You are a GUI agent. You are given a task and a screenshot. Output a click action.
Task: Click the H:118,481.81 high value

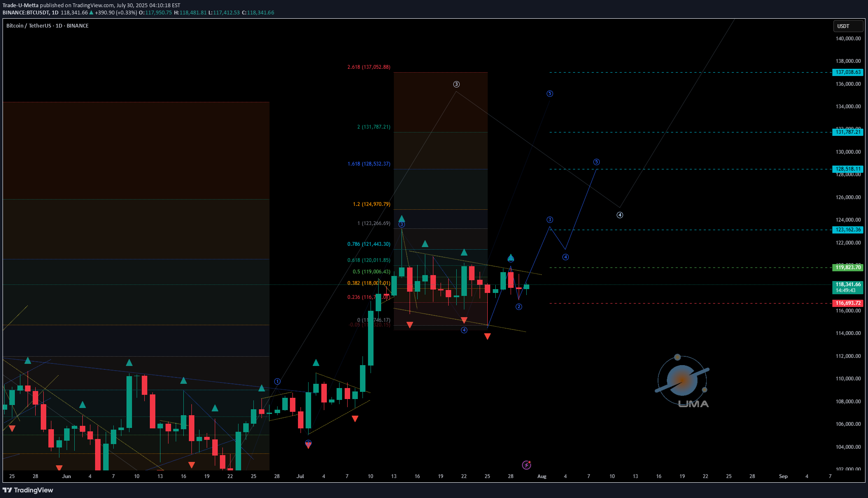pos(191,13)
